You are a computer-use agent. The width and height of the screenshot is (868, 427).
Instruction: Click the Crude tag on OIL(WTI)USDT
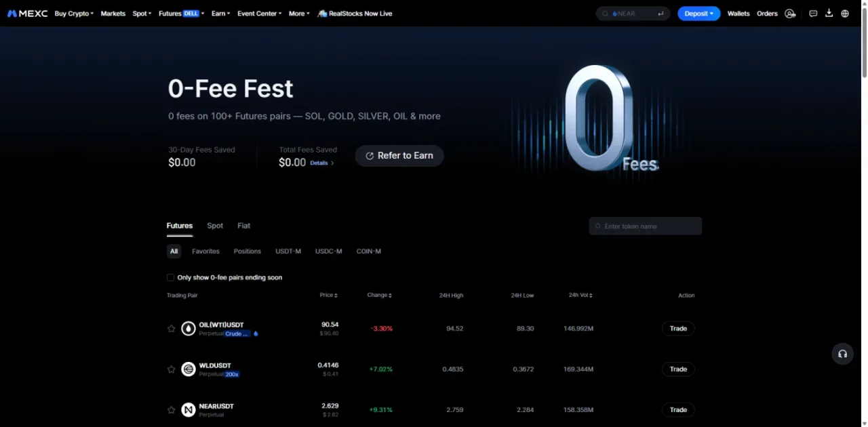click(x=237, y=333)
